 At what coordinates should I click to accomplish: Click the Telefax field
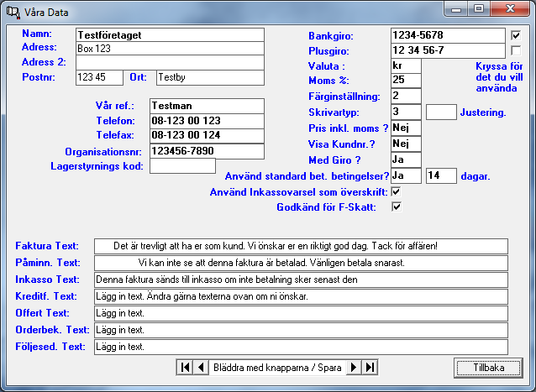coord(207,135)
